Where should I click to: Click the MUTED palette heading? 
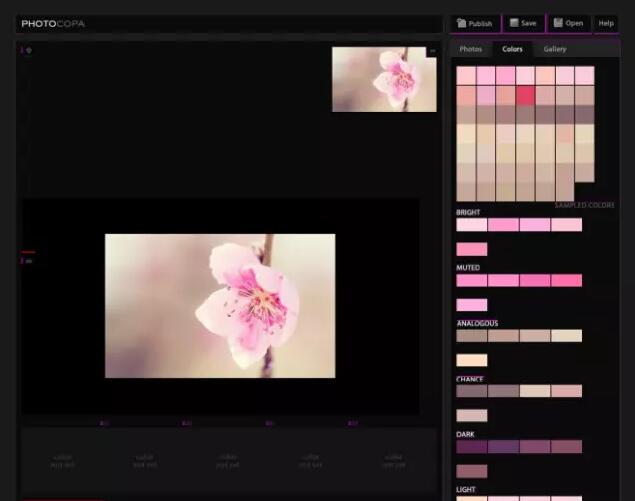click(468, 268)
